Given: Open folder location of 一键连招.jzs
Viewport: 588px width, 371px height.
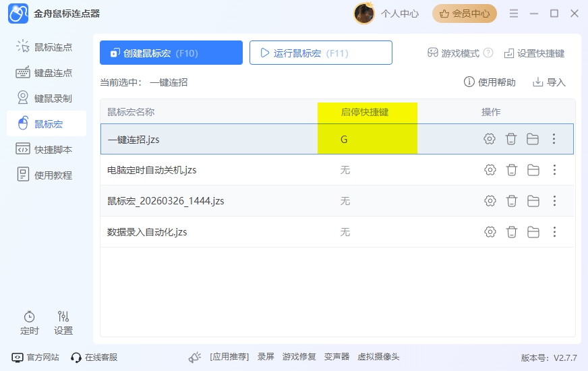Looking at the screenshot, I should click(x=533, y=139).
